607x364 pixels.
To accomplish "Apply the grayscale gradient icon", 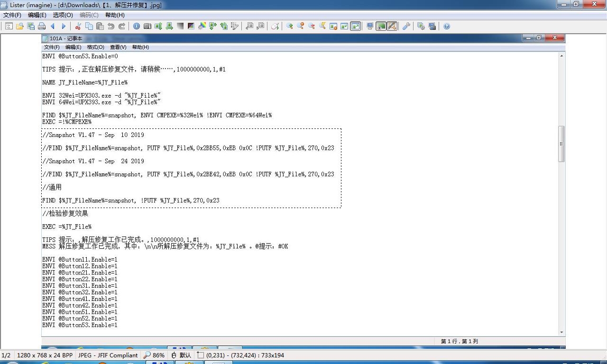I will coord(180,26).
